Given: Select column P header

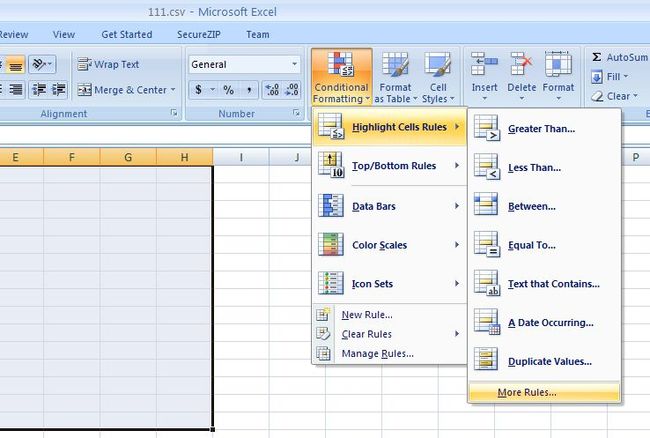Looking at the screenshot, I should tap(635, 157).
